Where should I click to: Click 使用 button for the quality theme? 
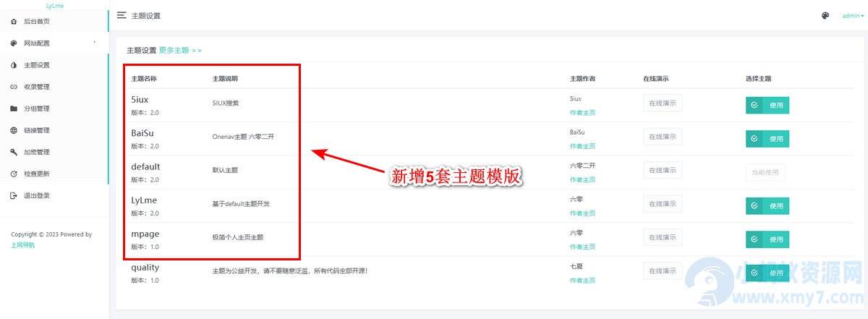767,273
